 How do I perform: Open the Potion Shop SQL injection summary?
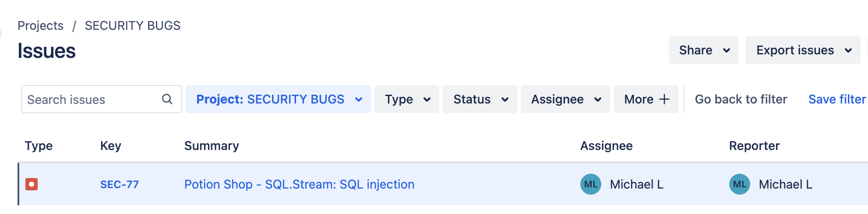tap(299, 184)
